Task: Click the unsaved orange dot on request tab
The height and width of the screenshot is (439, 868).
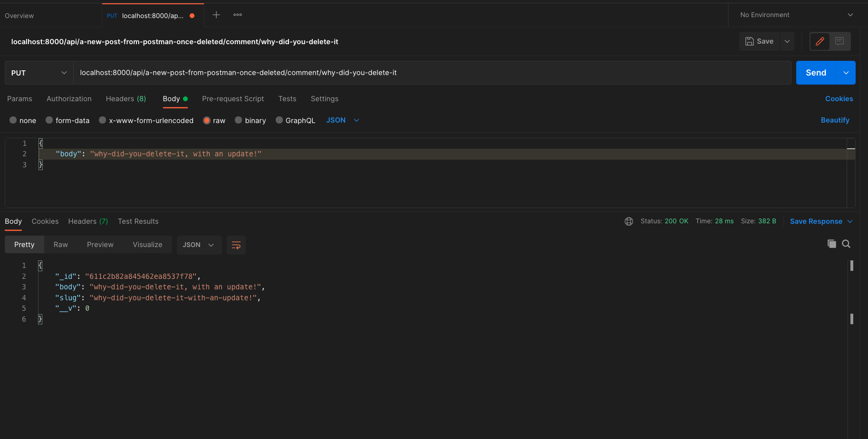Action: tap(192, 16)
